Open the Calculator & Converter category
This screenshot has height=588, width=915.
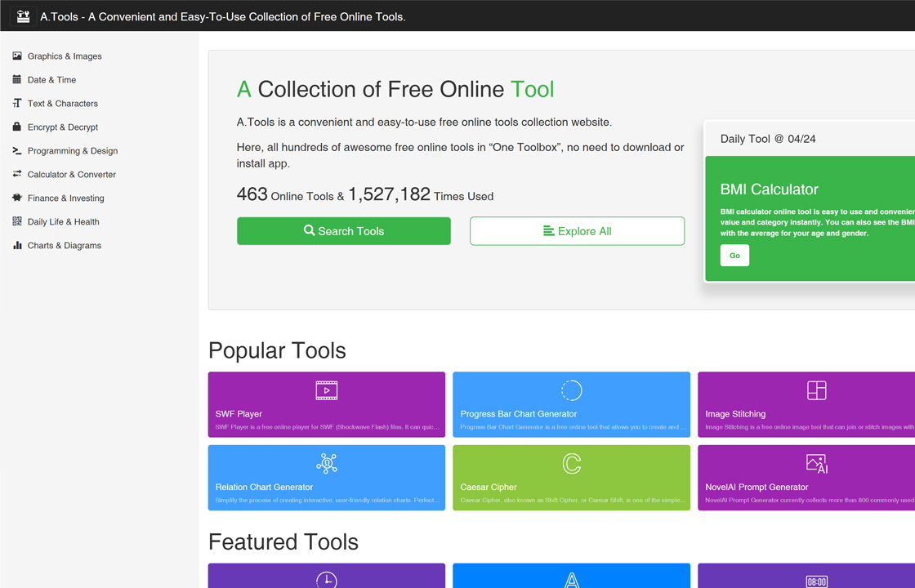coord(71,174)
